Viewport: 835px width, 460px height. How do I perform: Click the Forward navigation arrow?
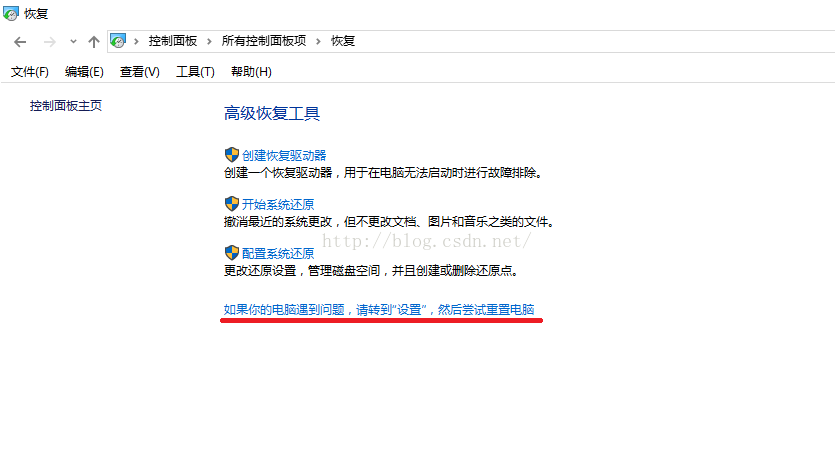pyautogui.click(x=50, y=42)
